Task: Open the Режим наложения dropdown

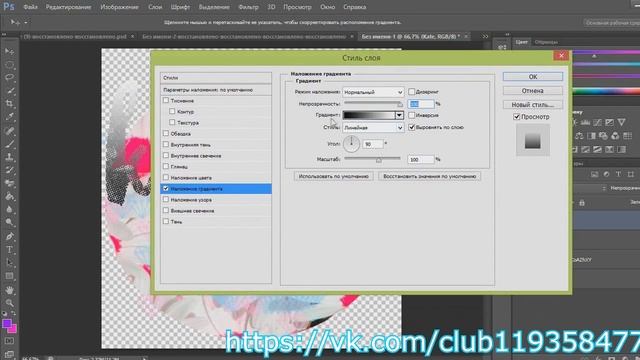Action: (373, 92)
